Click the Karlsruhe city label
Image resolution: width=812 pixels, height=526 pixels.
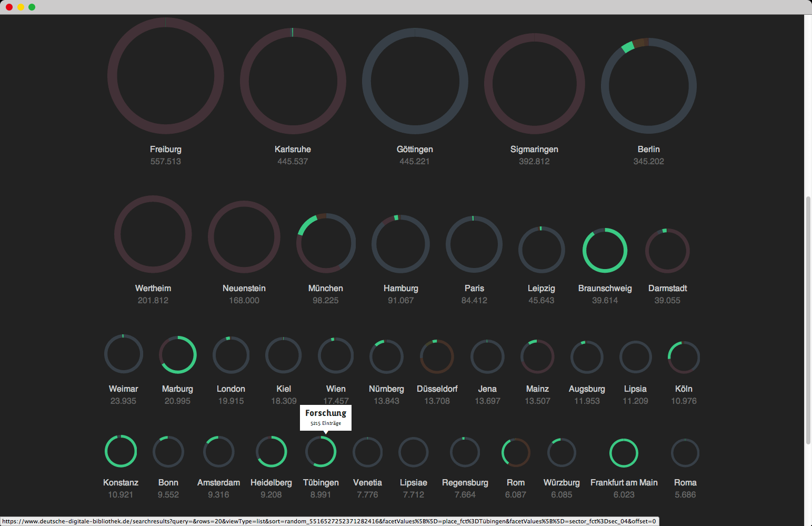[x=293, y=149]
